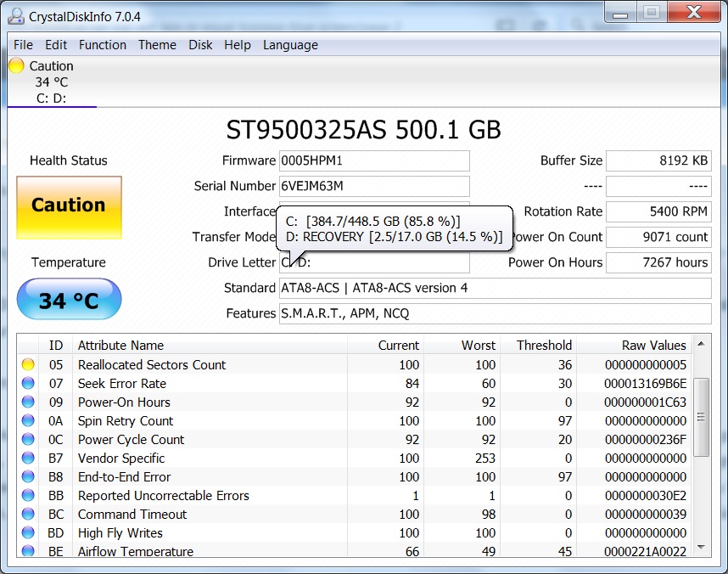Open the Edit menu

click(56, 45)
